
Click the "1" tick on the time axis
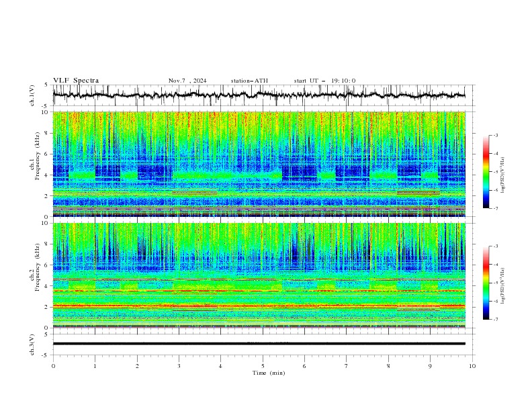95,366
